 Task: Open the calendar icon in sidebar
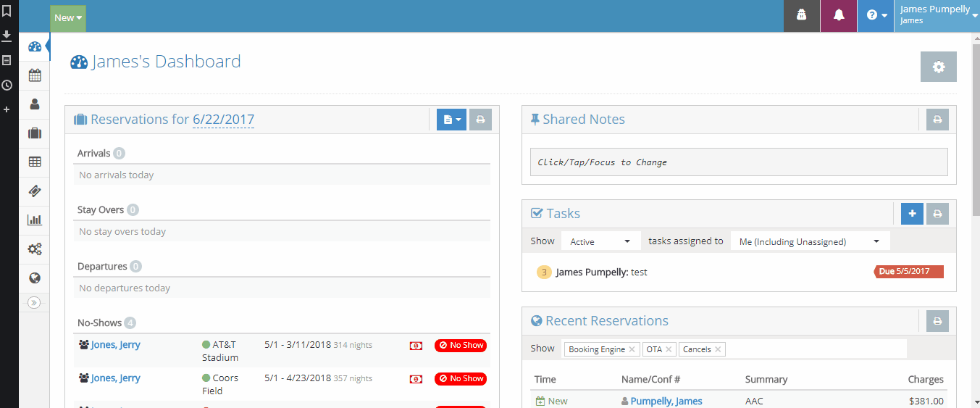point(34,75)
